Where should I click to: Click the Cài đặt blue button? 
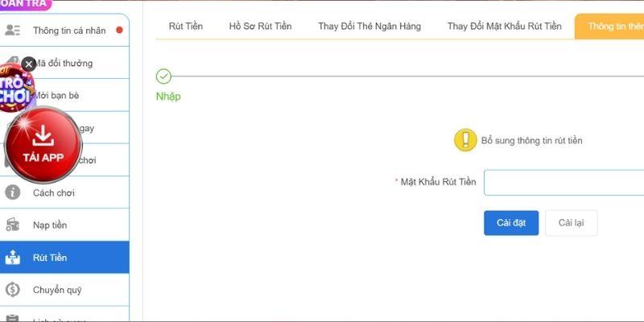click(x=511, y=223)
